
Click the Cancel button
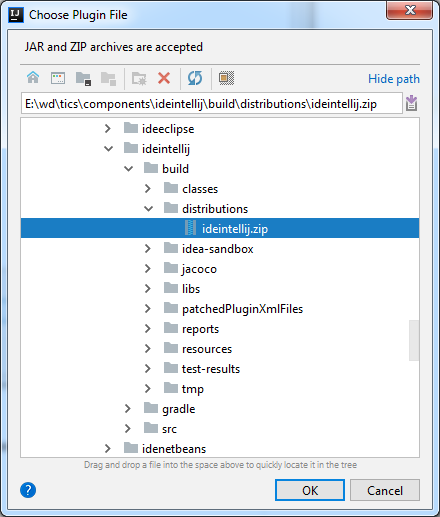click(x=385, y=490)
